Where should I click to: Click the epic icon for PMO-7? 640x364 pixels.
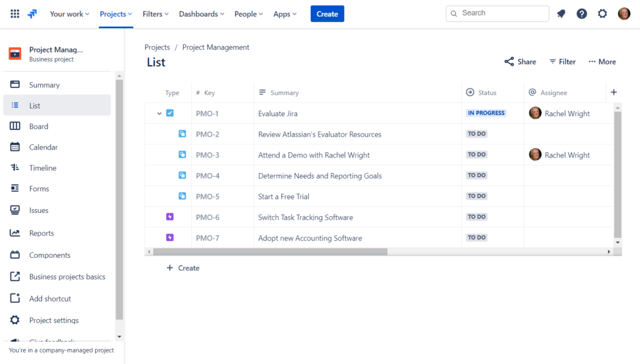click(x=170, y=238)
